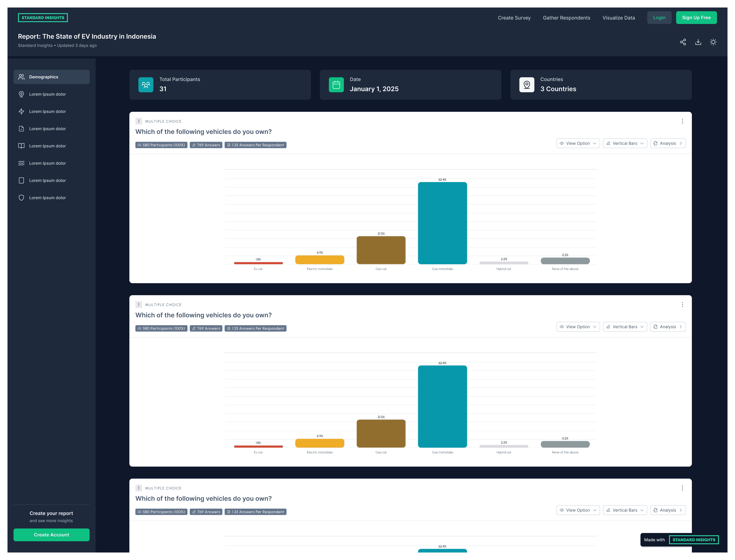Click 1.33 Answers Per Respondent badge, first question
Screen dimensions: 735x560
click(255, 145)
